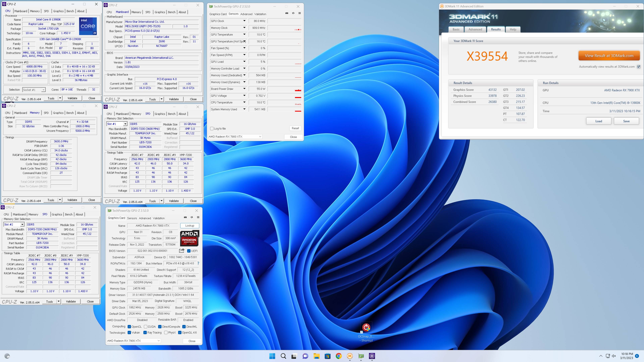
Task: Toggle the DirectML checkbox
Action: coord(184,326)
